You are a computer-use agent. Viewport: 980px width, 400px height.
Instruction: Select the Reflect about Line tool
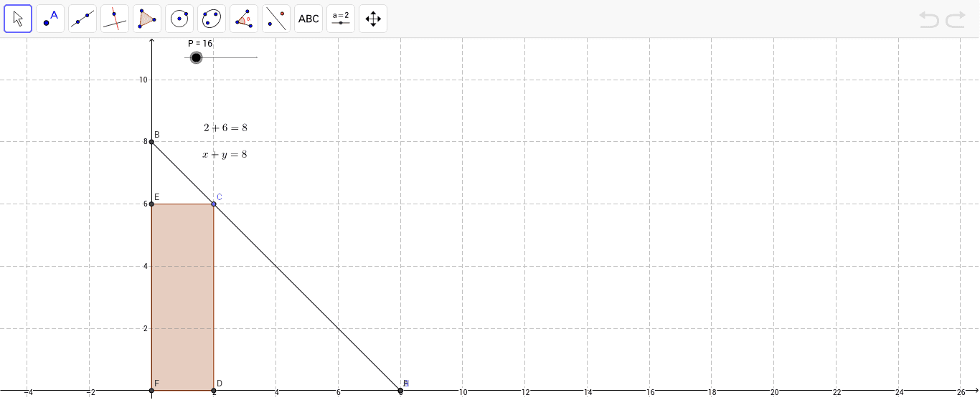point(276,19)
